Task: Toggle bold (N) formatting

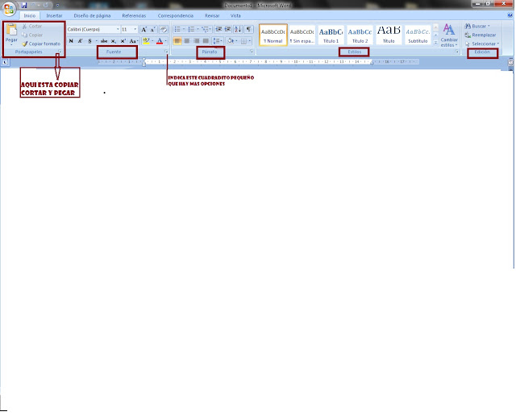Action: click(x=71, y=41)
